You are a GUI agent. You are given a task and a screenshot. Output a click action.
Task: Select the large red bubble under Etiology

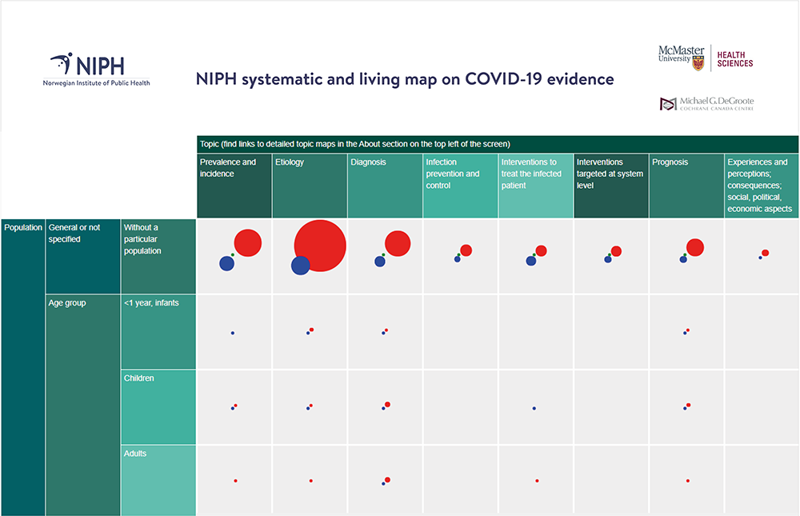(x=320, y=245)
